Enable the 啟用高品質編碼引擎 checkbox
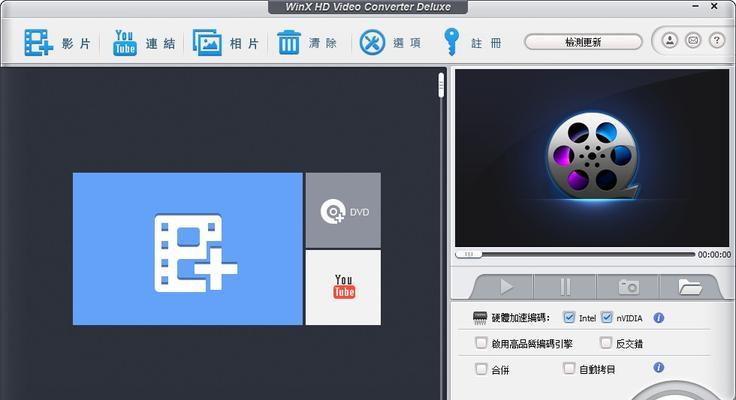Image resolution: width=736 pixels, height=400 pixels. pos(481,343)
